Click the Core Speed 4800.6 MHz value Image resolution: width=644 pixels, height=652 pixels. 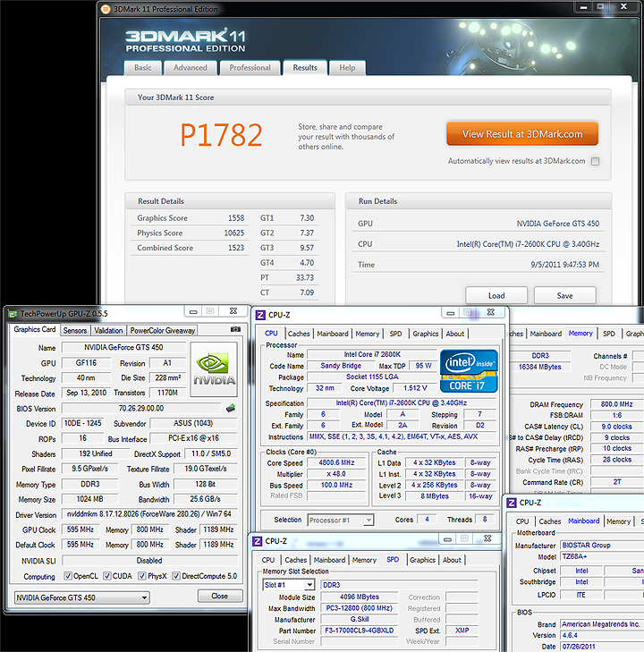(337, 462)
